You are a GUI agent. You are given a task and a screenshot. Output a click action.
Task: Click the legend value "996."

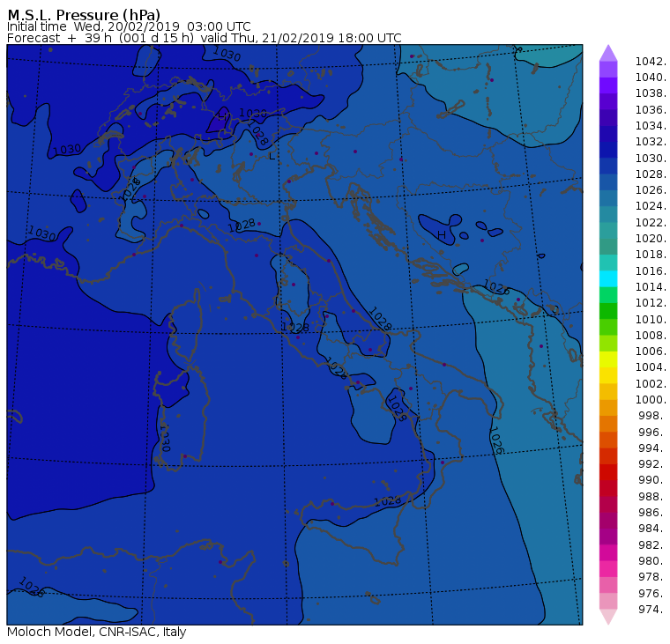pyautogui.click(x=652, y=432)
